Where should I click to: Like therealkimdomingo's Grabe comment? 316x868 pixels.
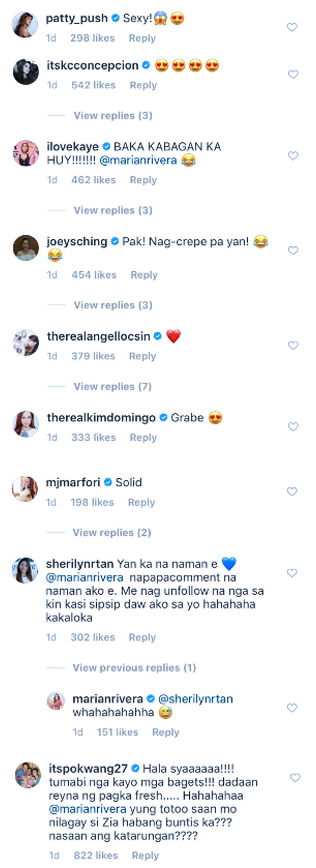coord(293,427)
